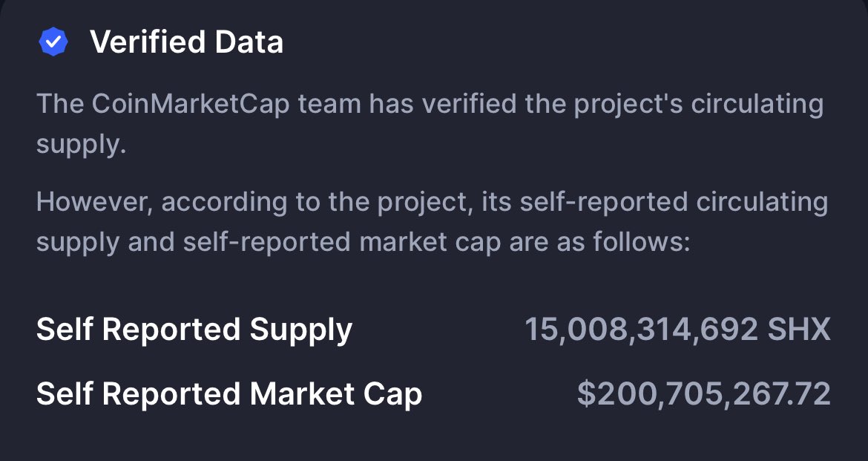868x461 pixels.
Task: Click the word Data in the title
Action: [249, 42]
